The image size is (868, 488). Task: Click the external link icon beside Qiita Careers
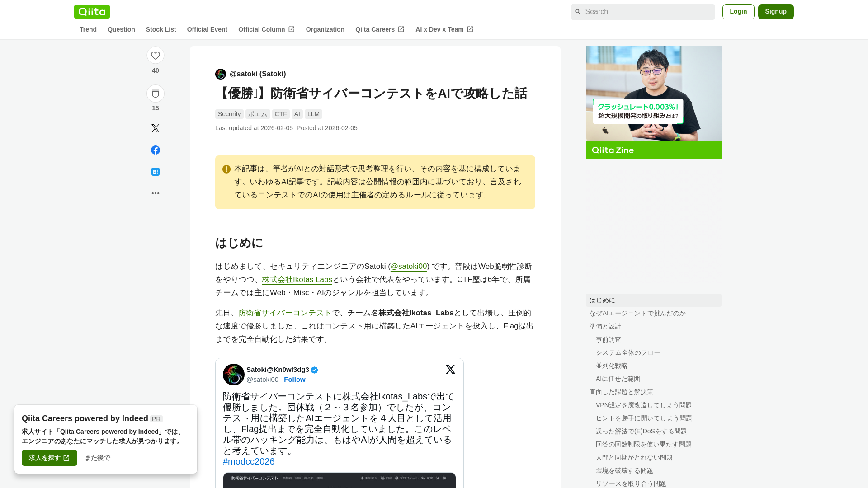point(401,29)
